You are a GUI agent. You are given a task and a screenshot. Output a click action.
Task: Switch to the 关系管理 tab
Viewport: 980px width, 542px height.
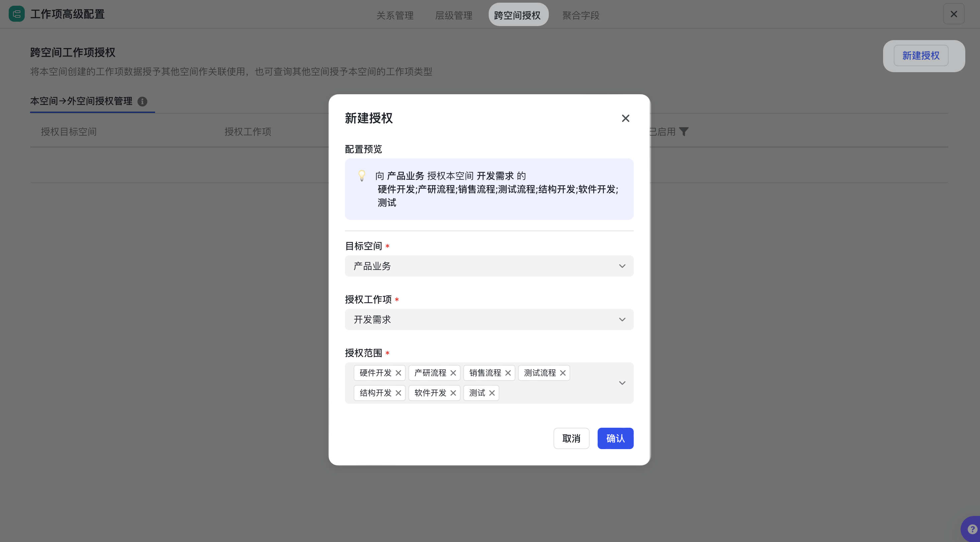point(395,15)
